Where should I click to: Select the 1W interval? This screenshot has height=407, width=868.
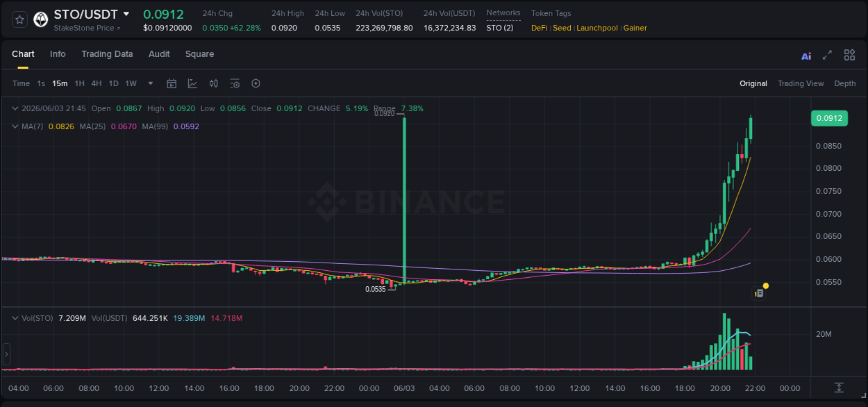click(131, 83)
